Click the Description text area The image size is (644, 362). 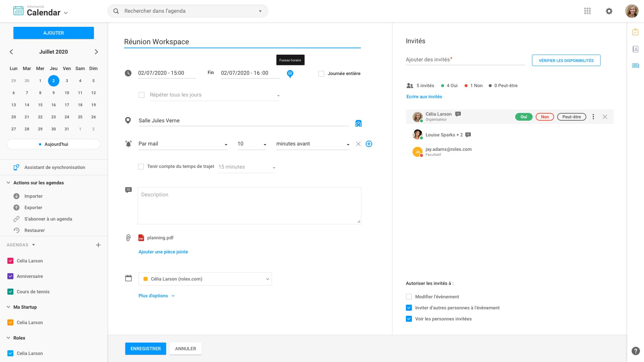(249, 205)
